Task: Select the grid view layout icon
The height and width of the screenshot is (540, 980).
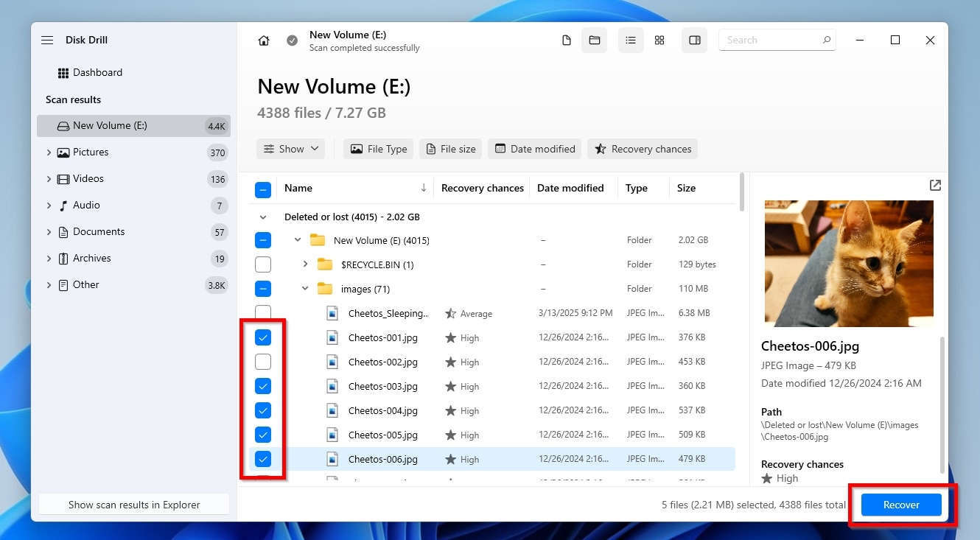Action: coord(659,41)
